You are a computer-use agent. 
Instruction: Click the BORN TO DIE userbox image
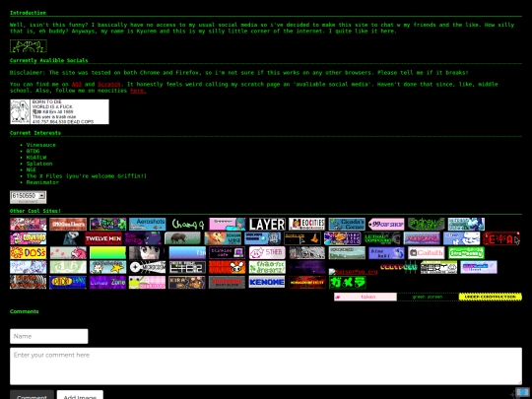(x=60, y=111)
